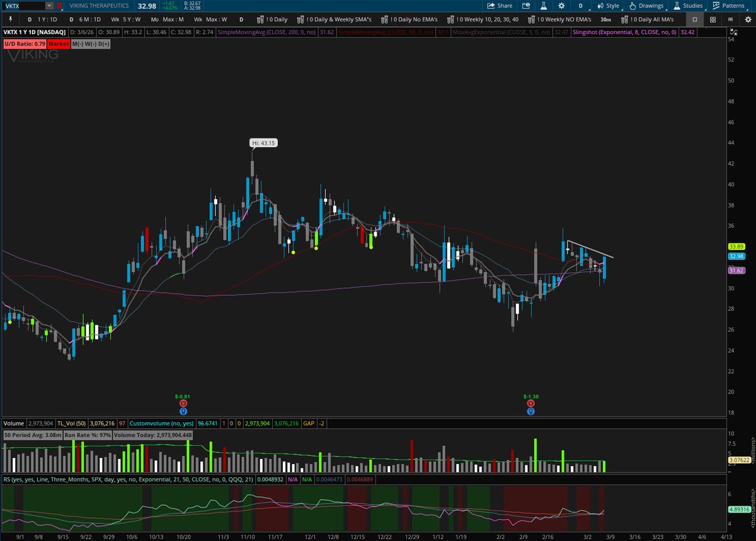Screen dimensions: 756x541
Task: Load the '! 0 Daily' study set
Action: pyautogui.click(x=271, y=20)
